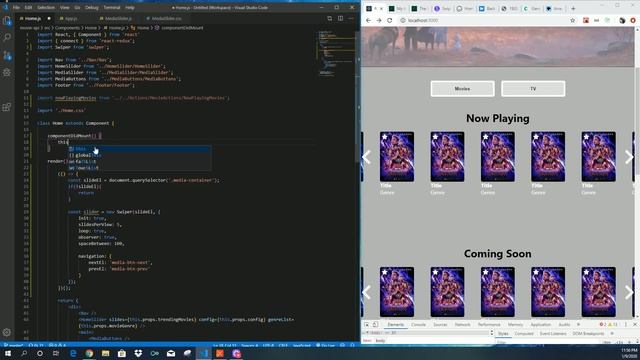Open the Run and Debug icon
Viewport: 640px width, 360px height.
pyautogui.click(x=7, y=73)
